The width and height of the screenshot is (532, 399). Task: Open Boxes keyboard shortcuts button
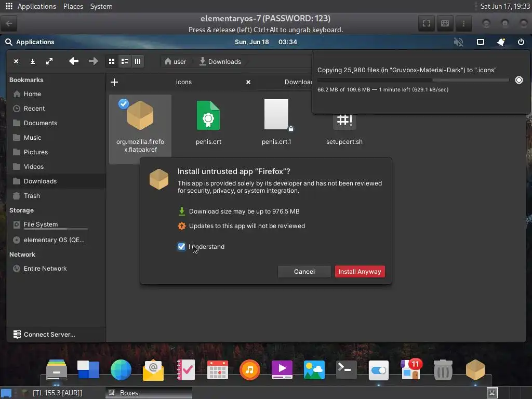click(445, 23)
